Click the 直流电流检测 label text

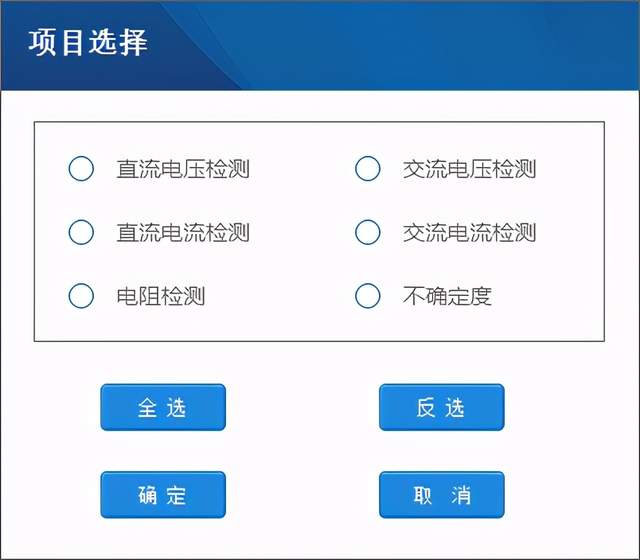point(183,233)
